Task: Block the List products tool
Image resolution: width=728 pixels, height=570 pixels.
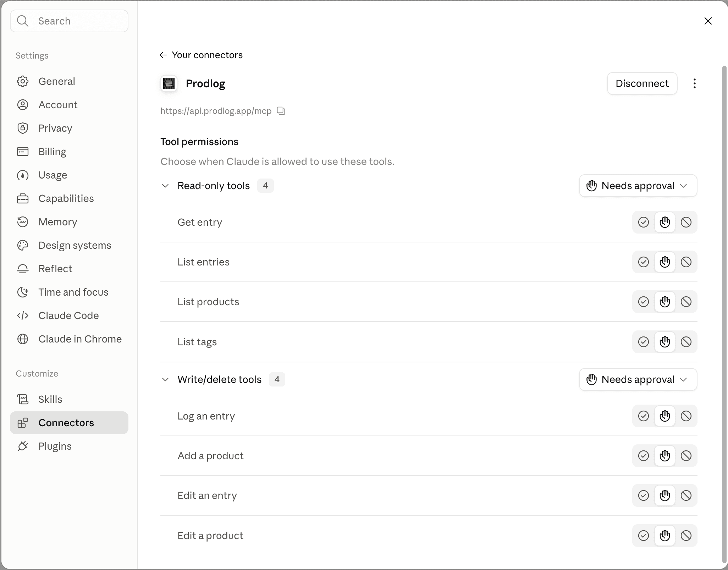Action: pos(686,302)
